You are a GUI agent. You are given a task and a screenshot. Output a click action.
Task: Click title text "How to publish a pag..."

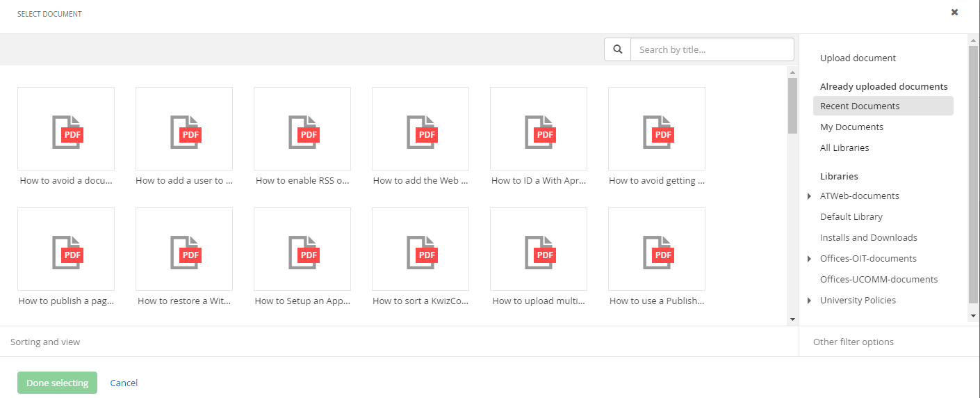(x=66, y=301)
